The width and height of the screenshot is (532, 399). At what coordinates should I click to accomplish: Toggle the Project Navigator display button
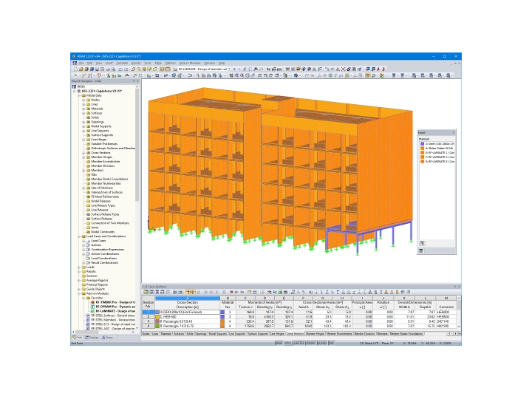pos(162,69)
